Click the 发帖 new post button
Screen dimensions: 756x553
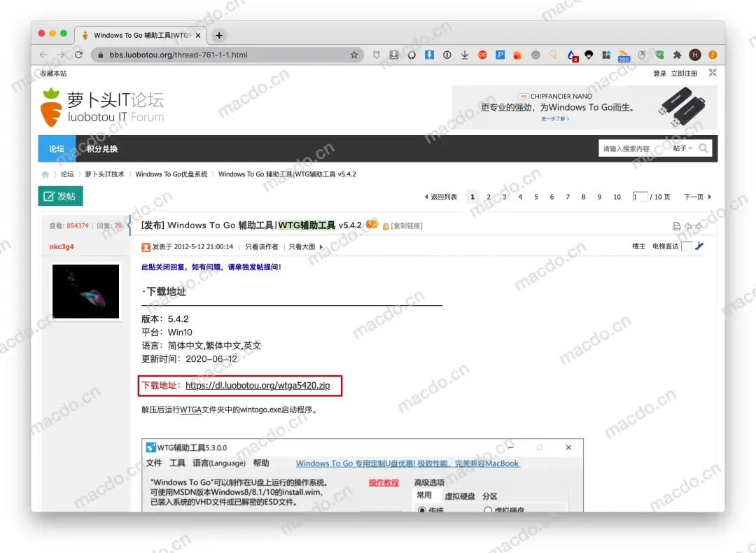60,197
